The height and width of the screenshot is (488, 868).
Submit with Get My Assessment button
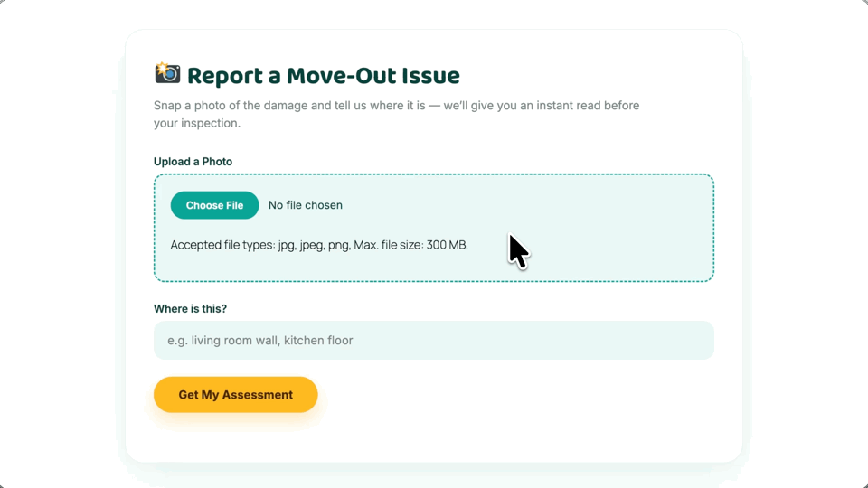(x=235, y=395)
